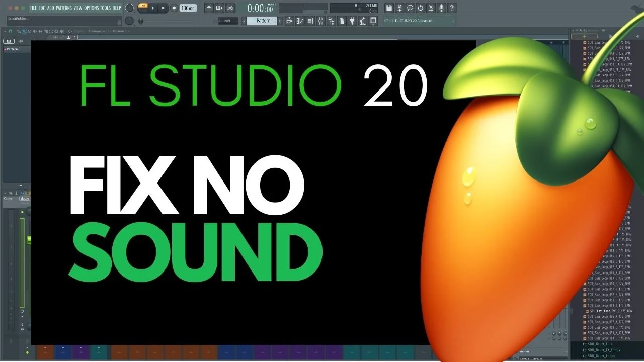Click the render/export audio icon

pyautogui.click(x=399, y=8)
